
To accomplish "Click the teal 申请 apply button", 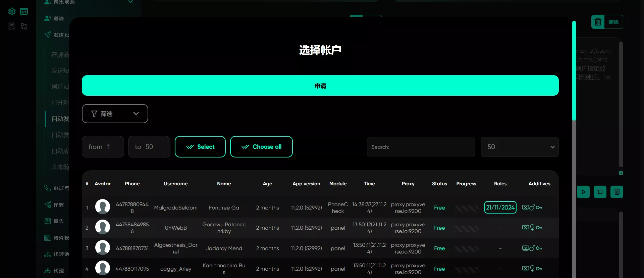I will tap(320, 86).
